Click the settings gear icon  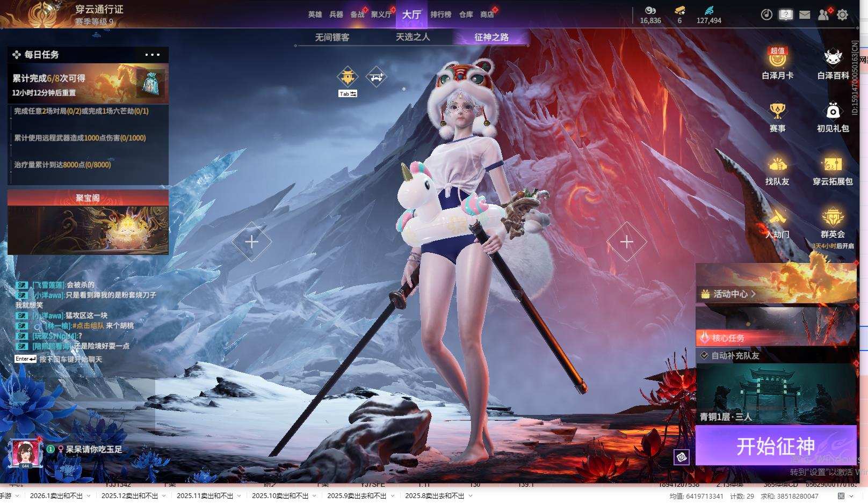(x=842, y=14)
